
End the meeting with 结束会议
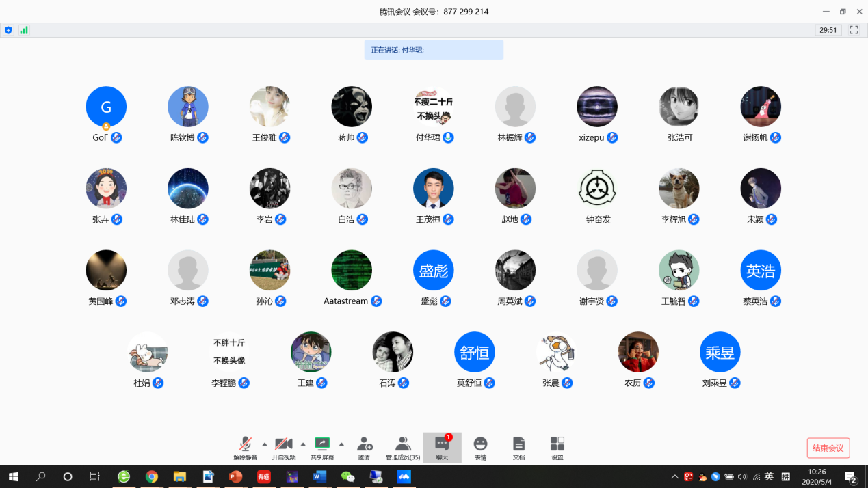pos(828,447)
